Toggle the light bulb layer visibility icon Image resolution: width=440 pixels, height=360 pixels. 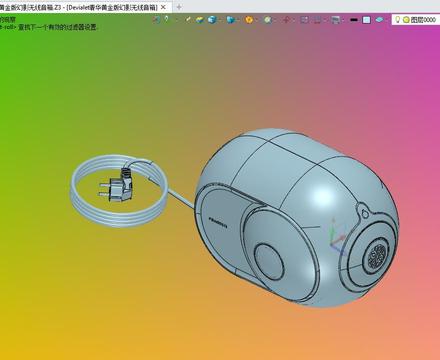397,20
